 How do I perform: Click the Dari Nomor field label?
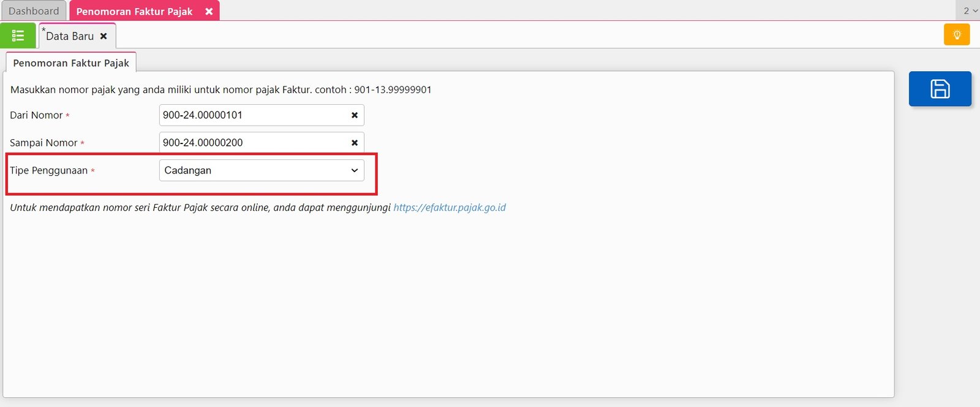click(36, 115)
